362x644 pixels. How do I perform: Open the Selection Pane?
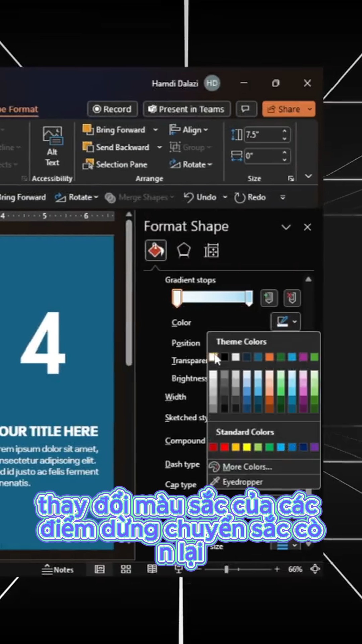115,164
